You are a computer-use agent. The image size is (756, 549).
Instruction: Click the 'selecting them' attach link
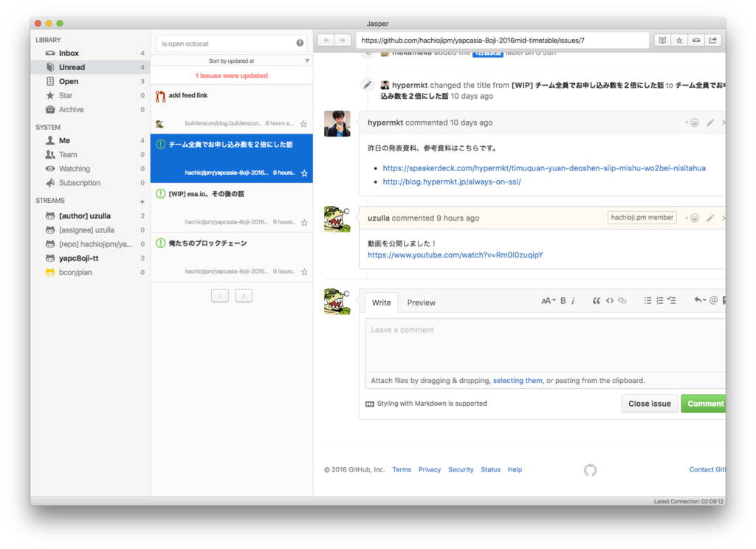point(518,381)
